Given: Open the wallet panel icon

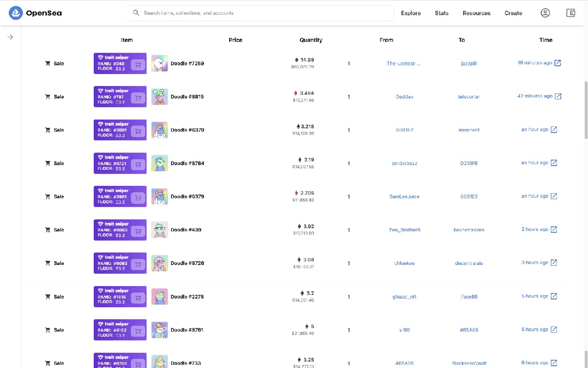Looking at the screenshot, I should click(571, 13).
